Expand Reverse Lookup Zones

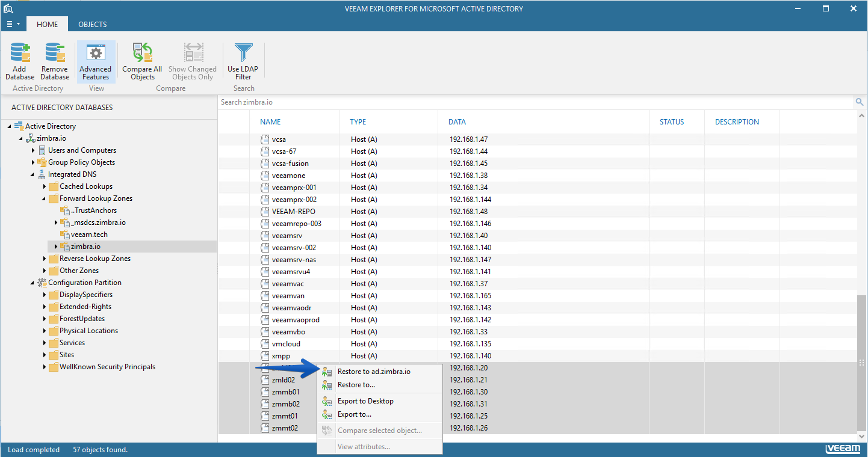click(x=45, y=259)
